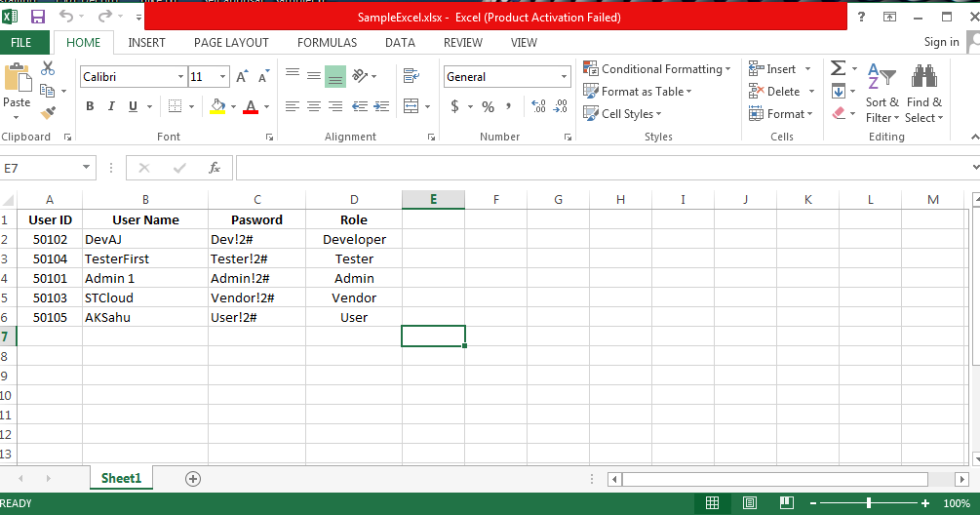980x515 pixels.
Task: Click the Copy icon in Clipboard group
Action: (x=48, y=91)
